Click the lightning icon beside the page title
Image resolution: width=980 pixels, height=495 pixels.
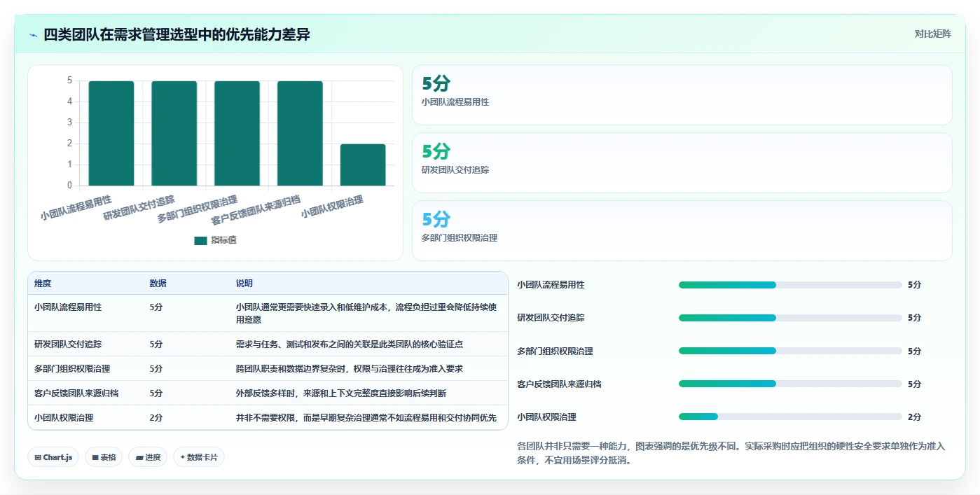click(33, 35)
